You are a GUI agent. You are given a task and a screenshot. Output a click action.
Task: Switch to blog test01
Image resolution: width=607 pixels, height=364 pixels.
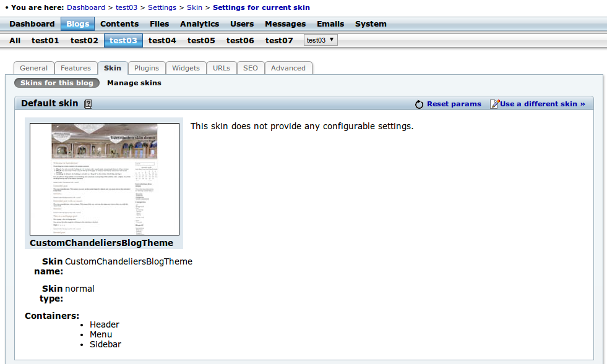[x=45, y=41]
